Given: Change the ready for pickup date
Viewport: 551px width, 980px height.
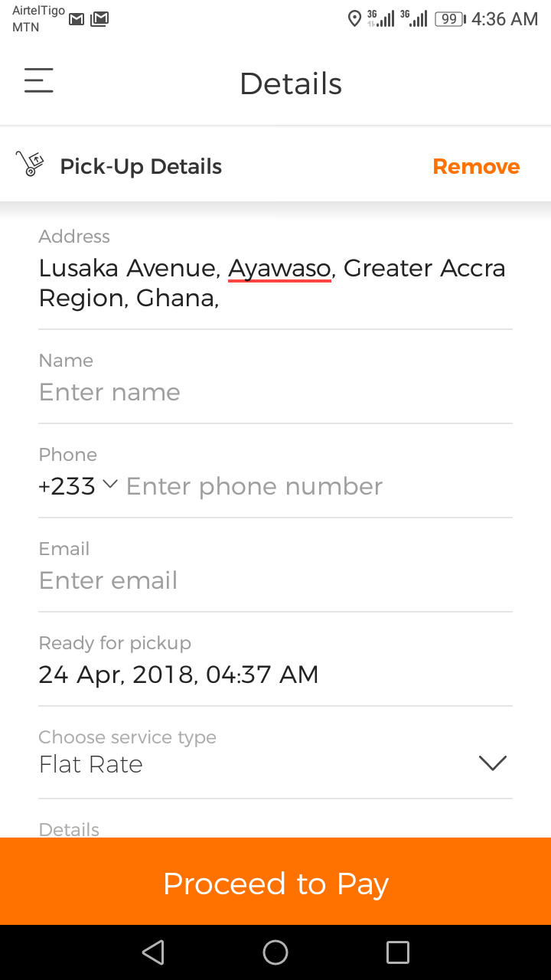Looking at the screenshot, I should tap(178, 675).
